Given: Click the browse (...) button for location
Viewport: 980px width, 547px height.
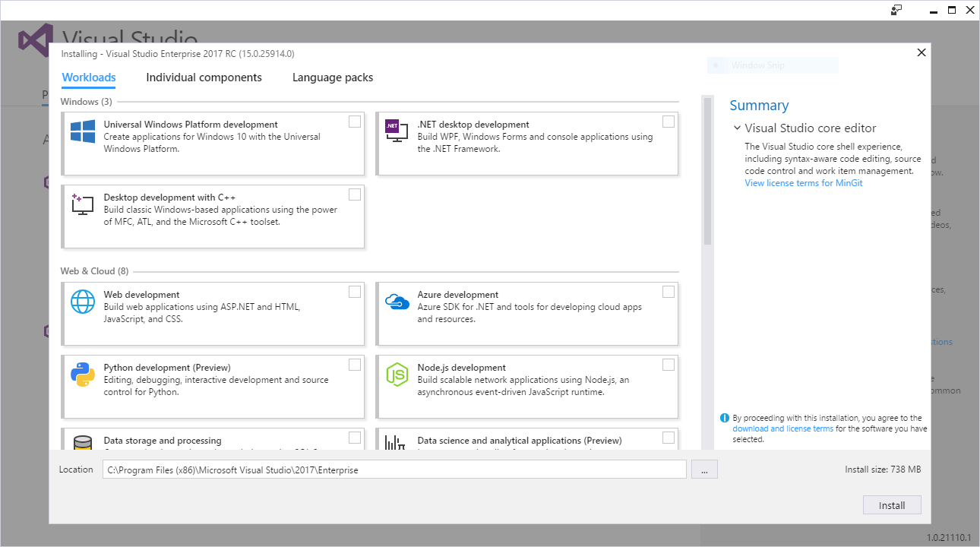Looking at the screenshot, I should pos(704,470).
